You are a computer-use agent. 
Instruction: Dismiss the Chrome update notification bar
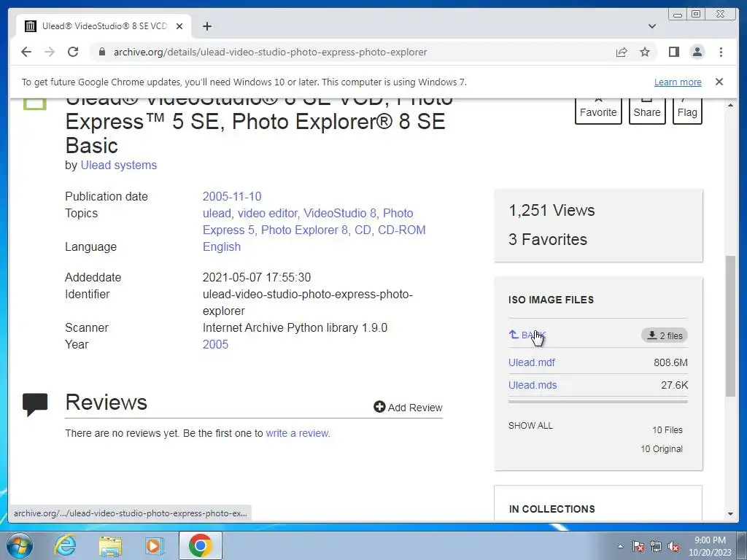click(x=719, y=82)
